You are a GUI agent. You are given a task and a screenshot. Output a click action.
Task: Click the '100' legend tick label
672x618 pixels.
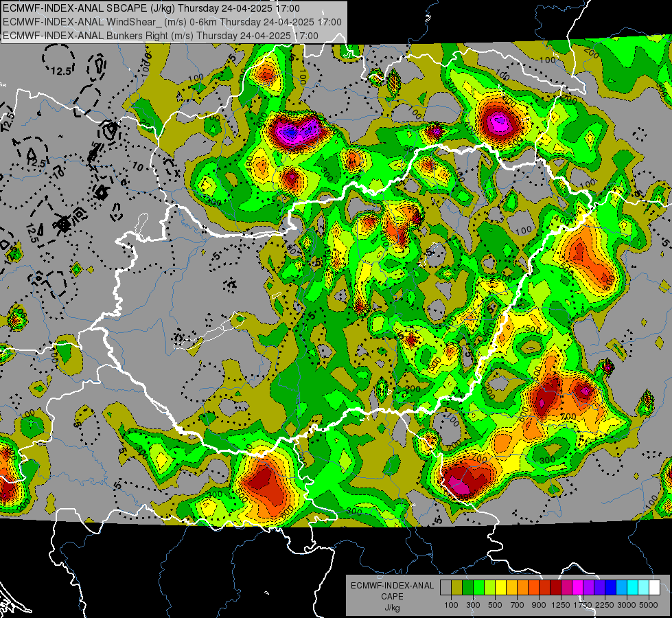pos(451,605)
